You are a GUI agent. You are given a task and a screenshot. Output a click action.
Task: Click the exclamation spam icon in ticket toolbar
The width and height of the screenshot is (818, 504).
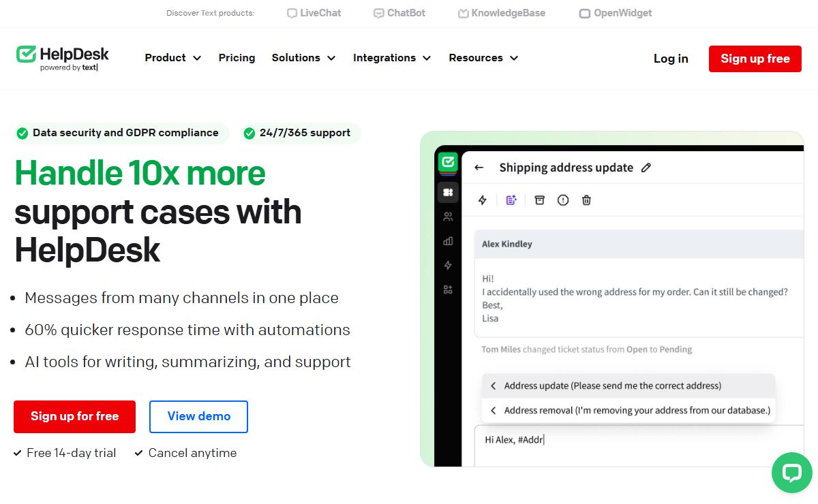563,200
